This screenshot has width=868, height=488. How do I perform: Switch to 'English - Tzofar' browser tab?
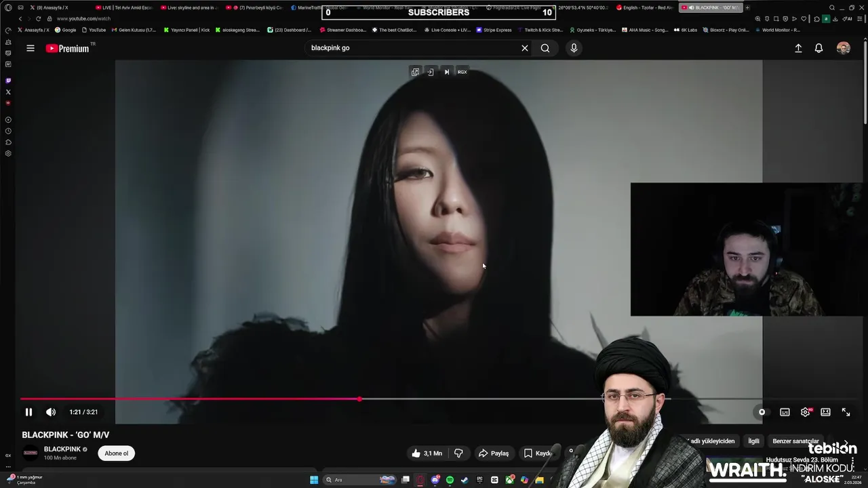(646, 7)
